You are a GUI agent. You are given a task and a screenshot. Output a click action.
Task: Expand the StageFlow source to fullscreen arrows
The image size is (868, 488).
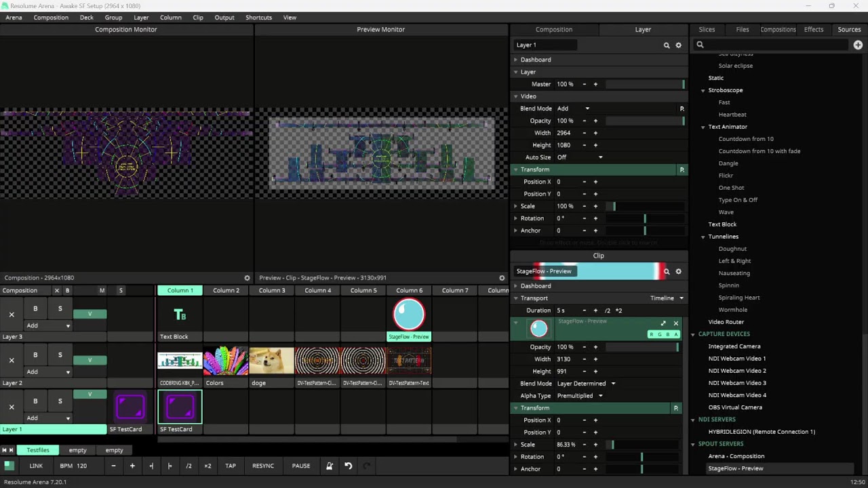click(x=663, y=323)
